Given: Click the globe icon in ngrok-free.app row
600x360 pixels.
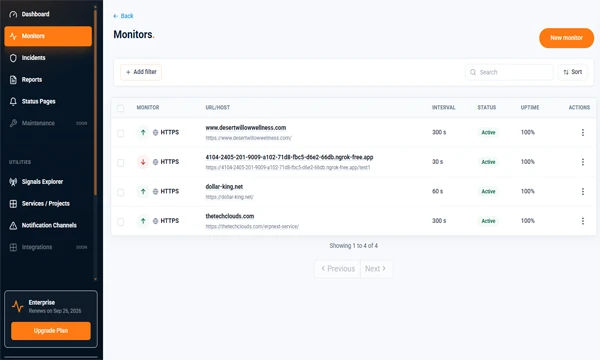Looking at the screenshot, I should pyautogui.click(x=155, y=162).
